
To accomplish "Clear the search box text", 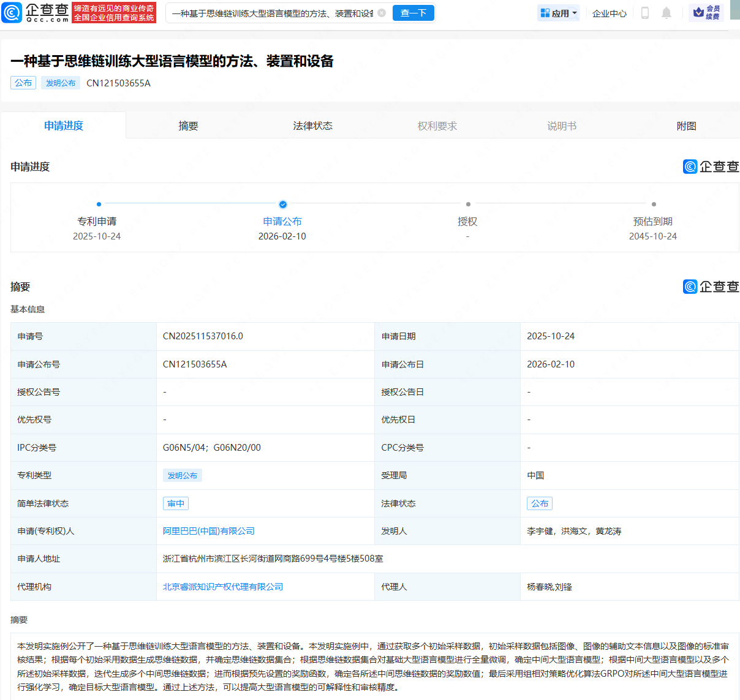I will (x=382, y=13).
